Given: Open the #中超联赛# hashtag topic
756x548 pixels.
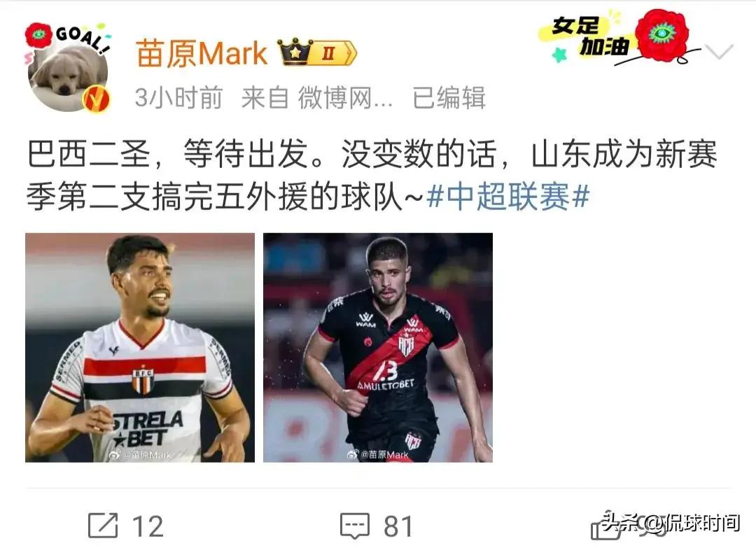Looking at the screenshot, I should click(x=508, y=197).
